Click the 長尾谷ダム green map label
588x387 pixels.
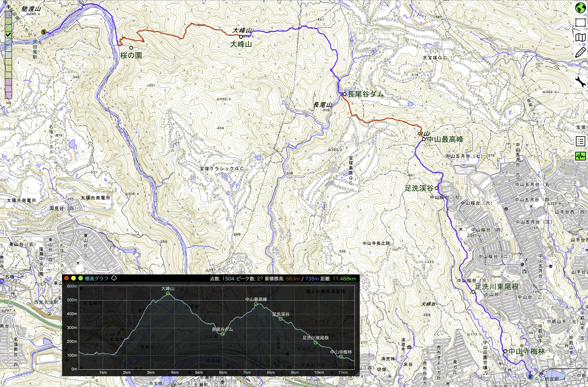click(x=366, y=94)
